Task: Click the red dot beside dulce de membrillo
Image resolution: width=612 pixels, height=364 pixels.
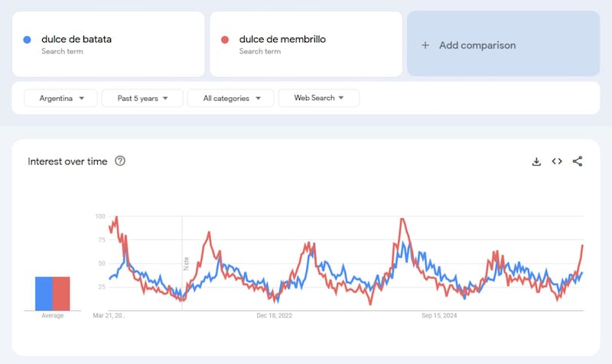Action: [x=225, y=40]
